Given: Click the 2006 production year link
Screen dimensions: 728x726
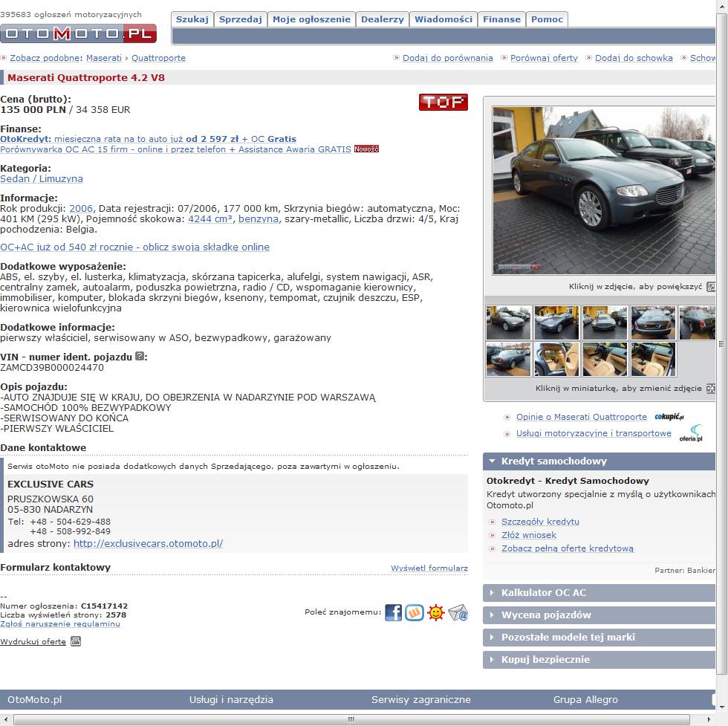Looking at the screenshot, I should 81,209.
